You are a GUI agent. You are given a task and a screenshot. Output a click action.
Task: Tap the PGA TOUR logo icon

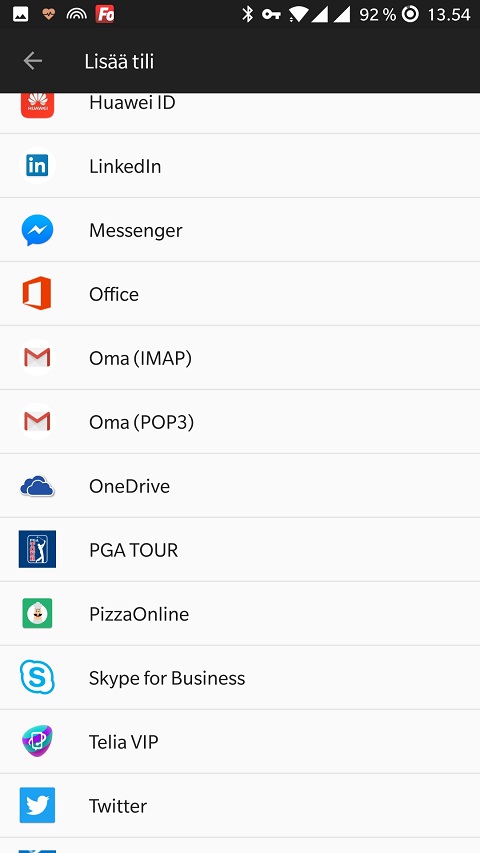pyautogui.click(x=37, y=549)
